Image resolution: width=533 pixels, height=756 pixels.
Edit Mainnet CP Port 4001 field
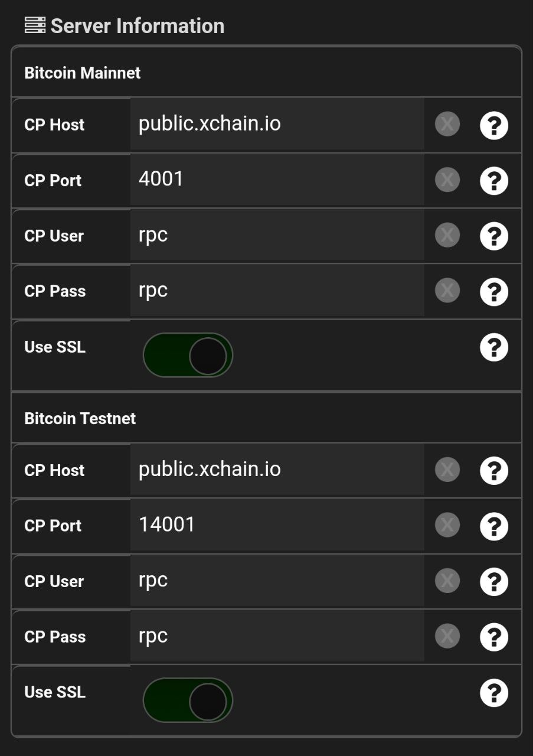tap(277, 180)
